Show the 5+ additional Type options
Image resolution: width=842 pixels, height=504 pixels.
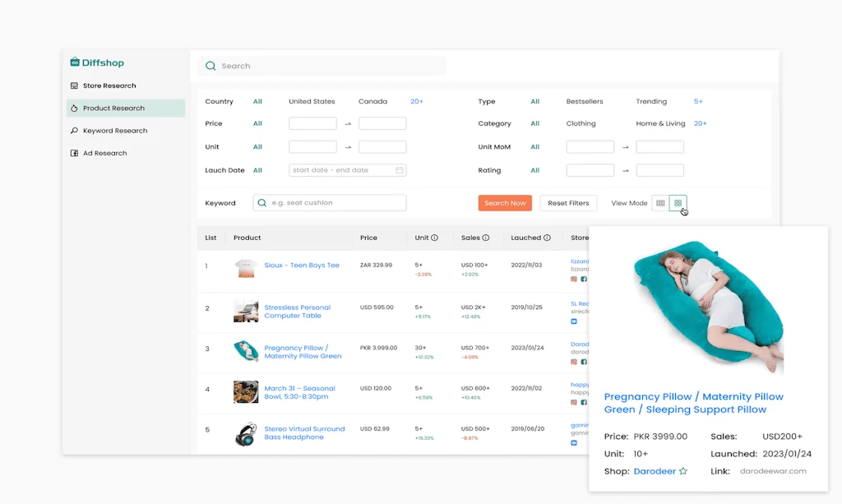(x=698, y=101)
